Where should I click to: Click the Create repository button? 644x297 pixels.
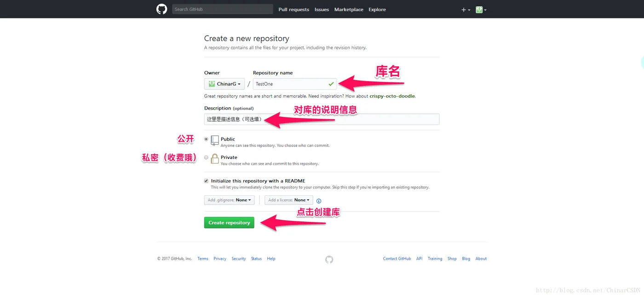(229, 222)
